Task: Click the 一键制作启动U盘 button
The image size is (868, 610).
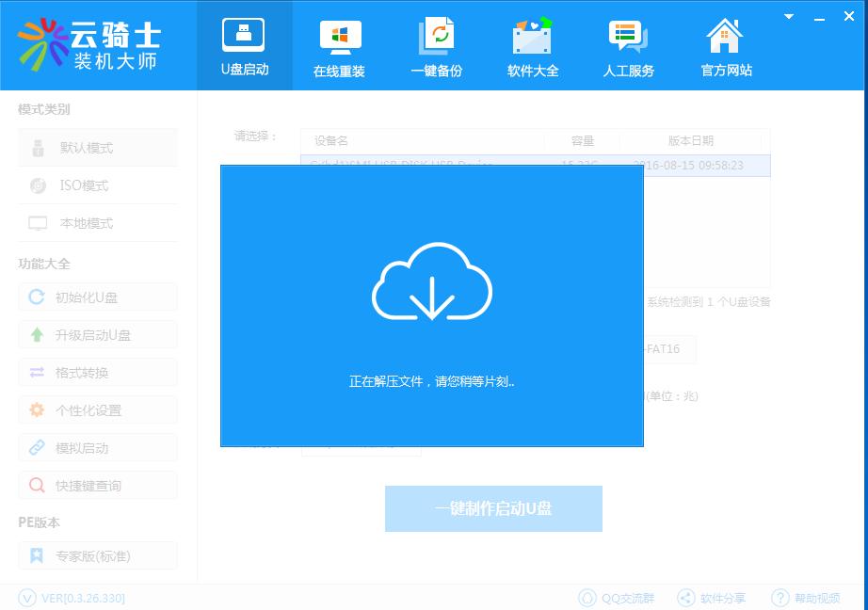Action: [492, 508]
